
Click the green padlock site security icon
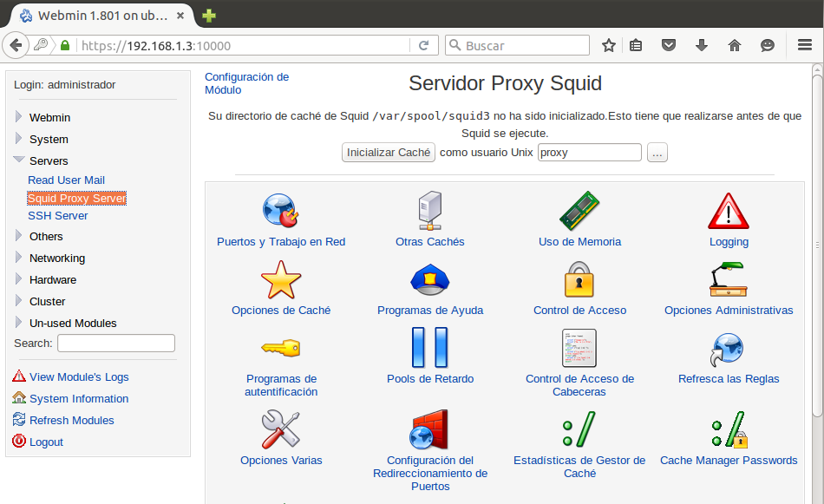[x=65, y=46]
